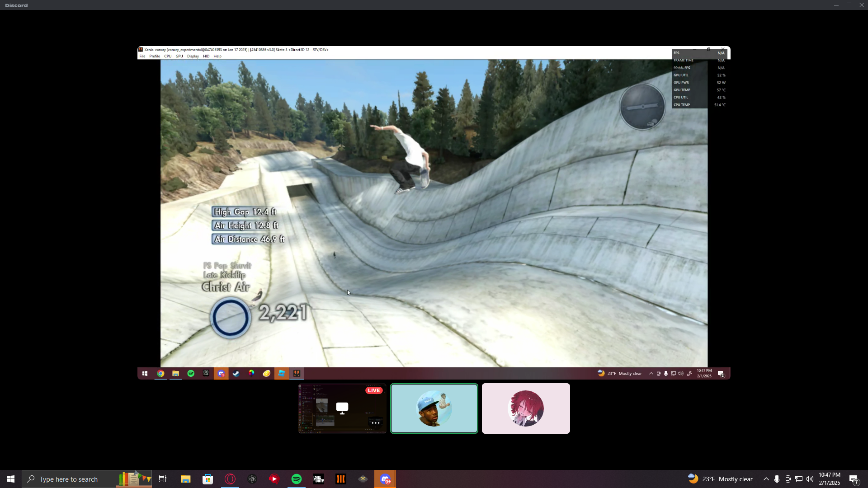Open Discord from the Windows taskbar

[385, 479]
